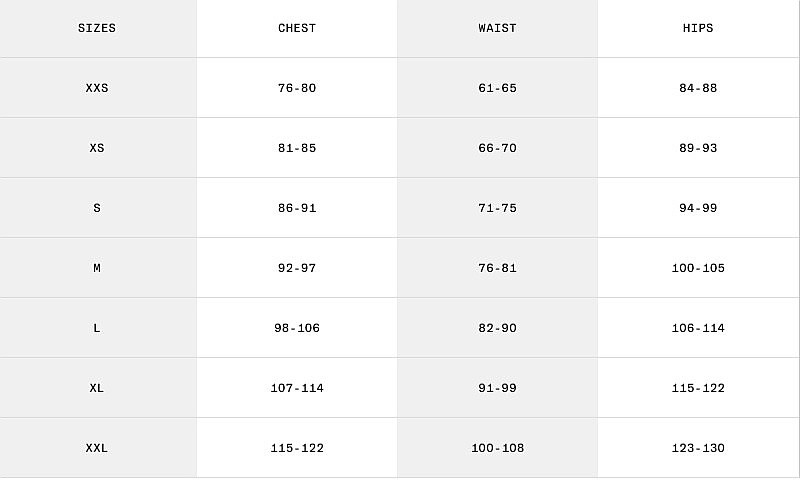802x484 pixels.
Task: Click waist value 100-108 cell
Action: [x=497, y=448]
